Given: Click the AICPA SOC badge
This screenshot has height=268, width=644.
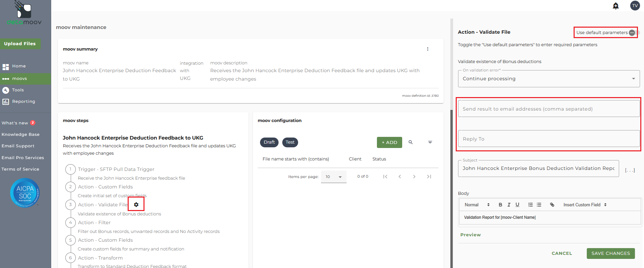Looking at the screenshot, I should tap(25, 193).
